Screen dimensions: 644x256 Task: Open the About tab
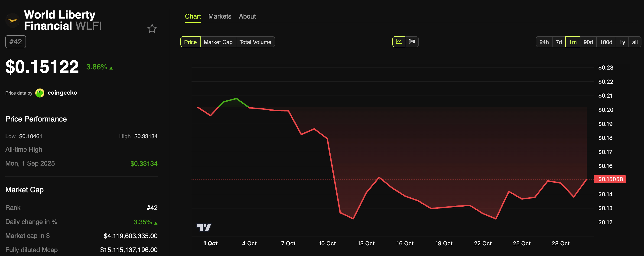pos(247,16)
